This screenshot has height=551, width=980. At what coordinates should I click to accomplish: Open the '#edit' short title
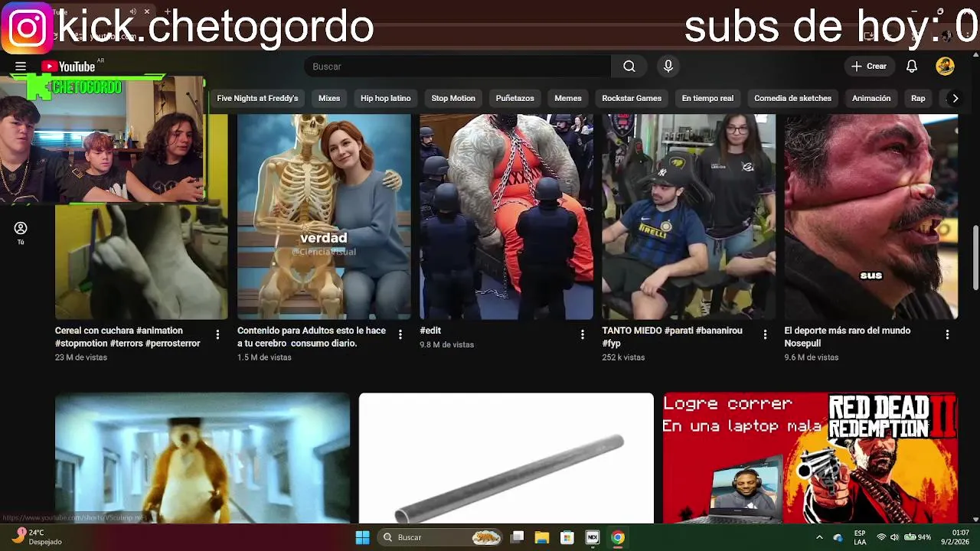(430, 331)
